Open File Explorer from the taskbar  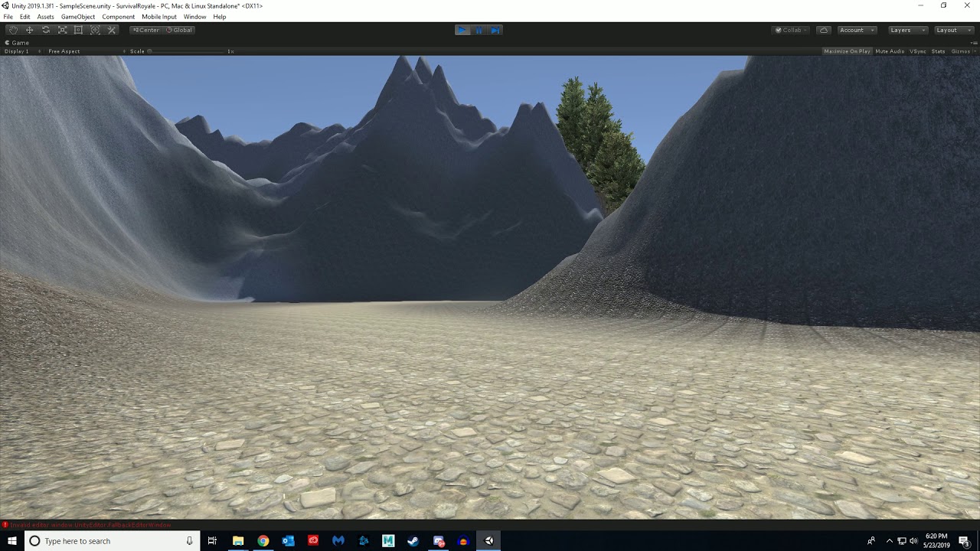[238, 541]
